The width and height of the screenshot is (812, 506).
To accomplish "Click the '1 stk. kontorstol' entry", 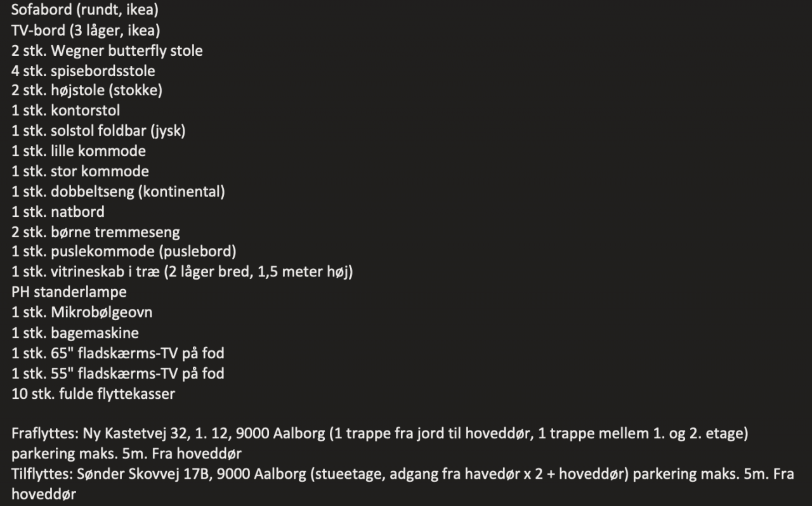I will coord(66,111).
